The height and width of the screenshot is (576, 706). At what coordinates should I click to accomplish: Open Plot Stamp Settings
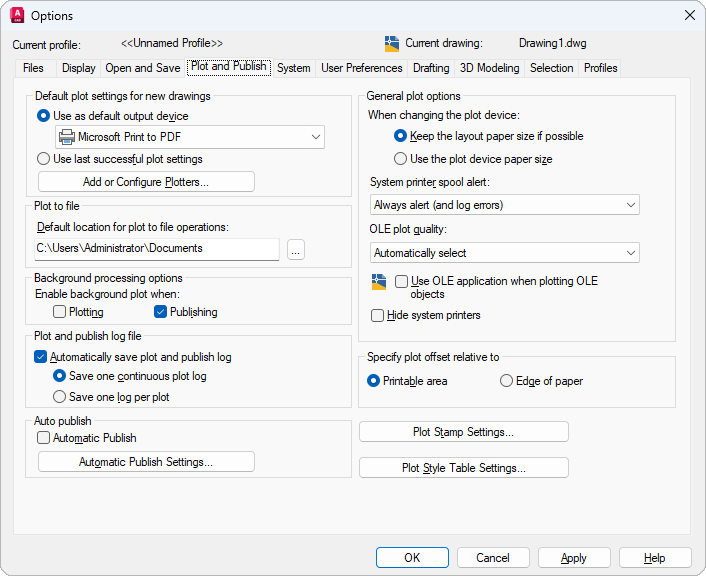[x=463, y=432]
